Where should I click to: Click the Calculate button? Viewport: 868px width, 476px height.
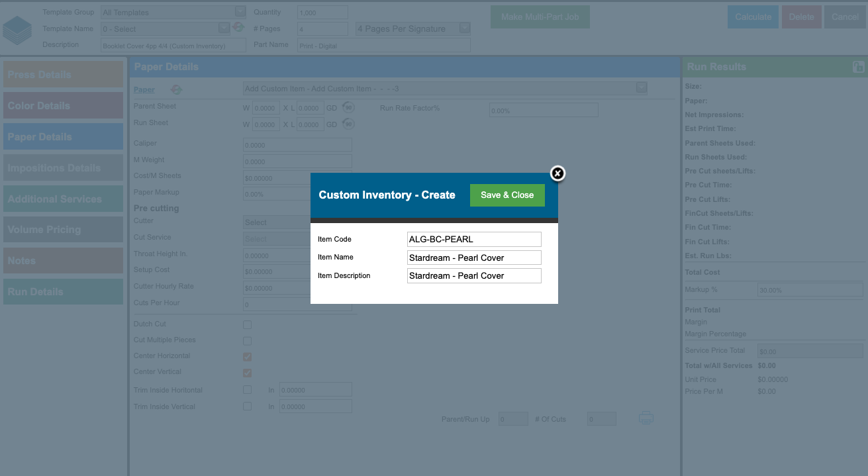pos(753,17)
